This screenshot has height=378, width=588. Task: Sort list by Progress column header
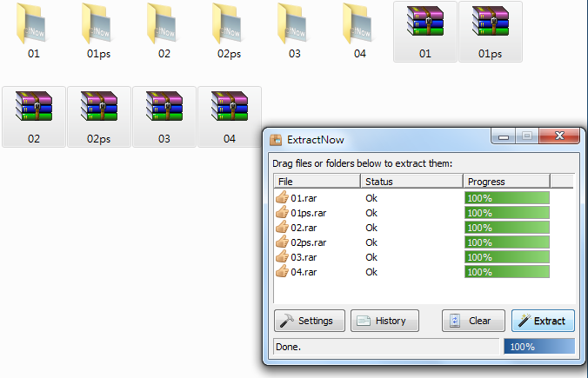pyautogui.click(x=506, y=182)
